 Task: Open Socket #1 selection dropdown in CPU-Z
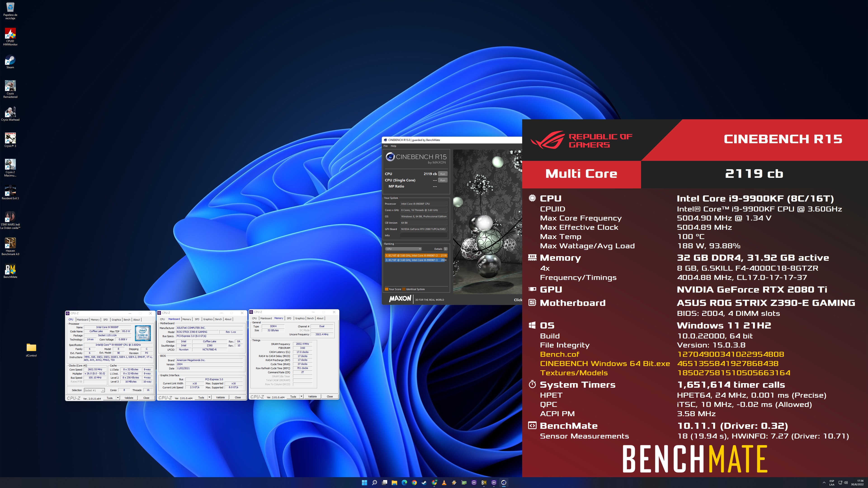pos(94,390)
